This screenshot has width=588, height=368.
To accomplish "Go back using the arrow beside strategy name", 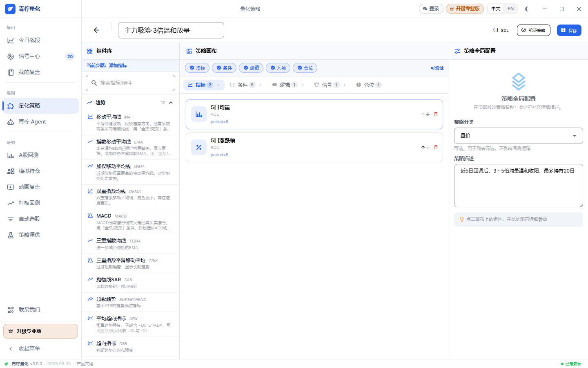I will [96, 30].
